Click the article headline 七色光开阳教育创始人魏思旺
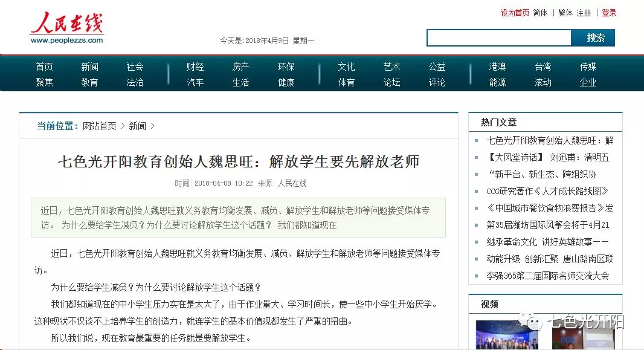This screenshot has width=644, height=350. click(238, 161)
